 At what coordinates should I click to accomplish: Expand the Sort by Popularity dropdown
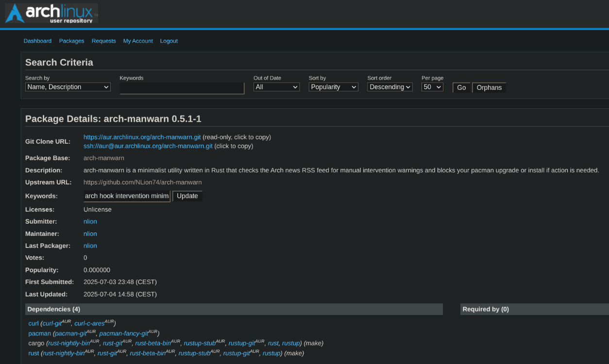click(x=333, y=87)
